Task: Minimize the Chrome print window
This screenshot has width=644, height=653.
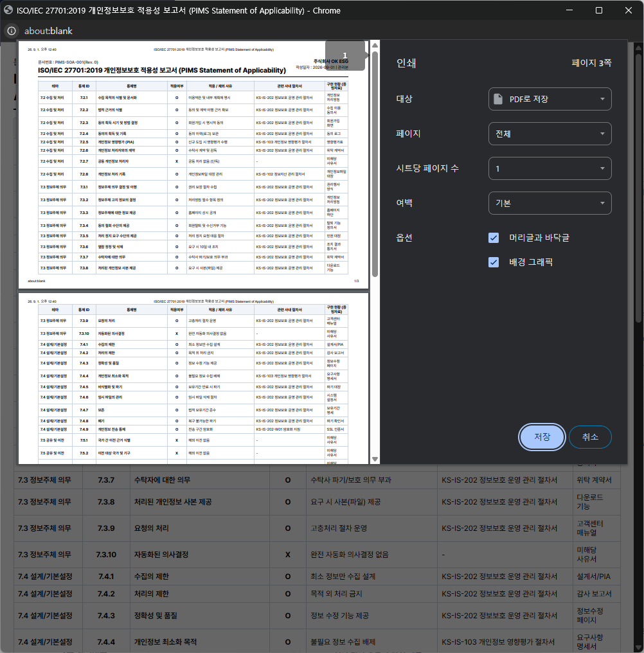Action: [569, 10]
